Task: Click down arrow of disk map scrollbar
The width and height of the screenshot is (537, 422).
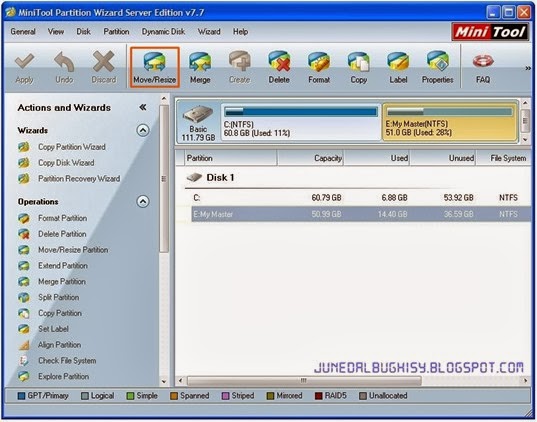Action: (x=525, y=139)
